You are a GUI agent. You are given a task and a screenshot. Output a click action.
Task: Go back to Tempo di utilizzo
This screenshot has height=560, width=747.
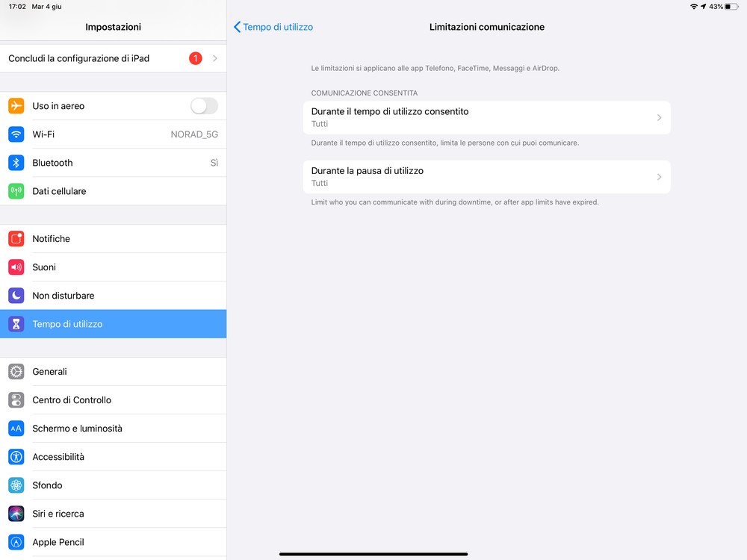273,27
